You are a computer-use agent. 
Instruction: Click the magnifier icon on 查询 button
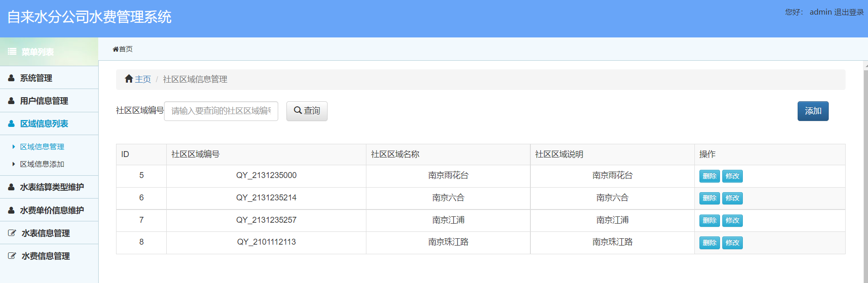[x=298, y=110]
